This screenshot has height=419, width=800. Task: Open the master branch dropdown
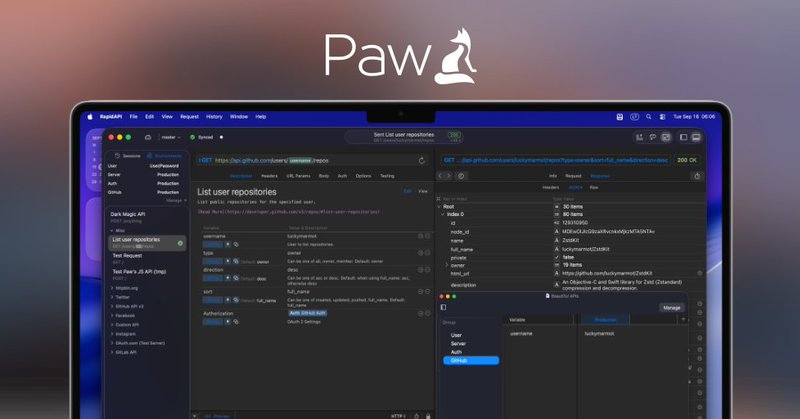pos(171,137)
